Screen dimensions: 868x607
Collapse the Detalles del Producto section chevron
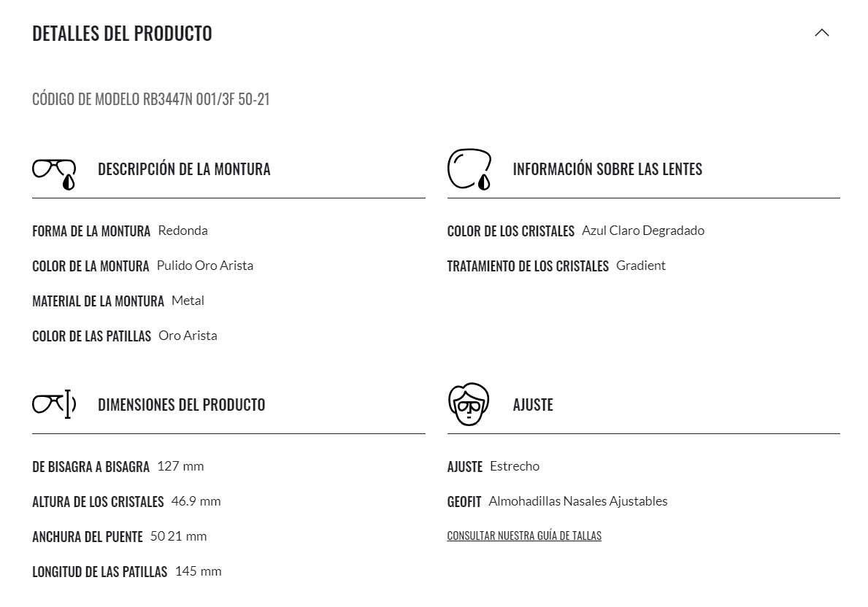click(x=821, y=33)
